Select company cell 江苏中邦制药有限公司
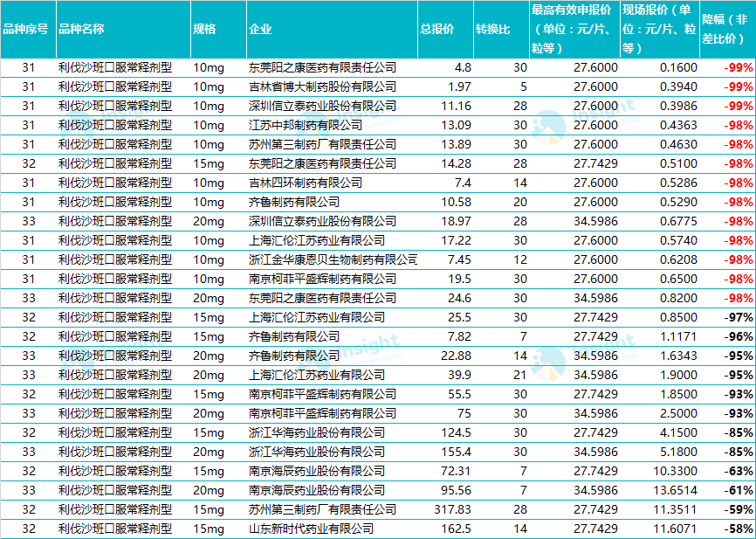 pos(306,126)
